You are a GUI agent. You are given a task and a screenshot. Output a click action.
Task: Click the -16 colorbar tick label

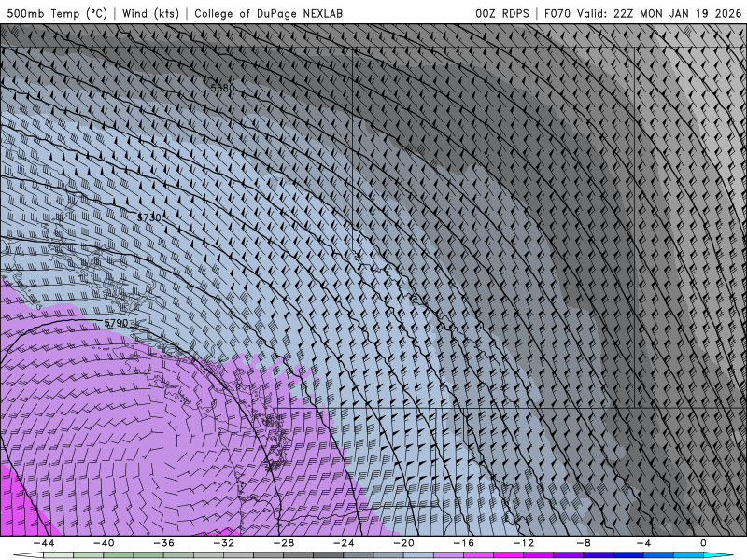[464, 543]
